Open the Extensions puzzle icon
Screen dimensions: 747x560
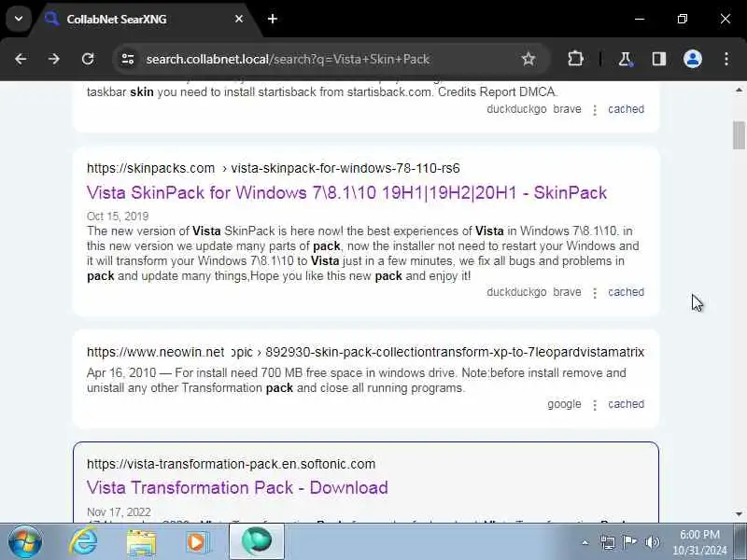click(x=575, y=59)
